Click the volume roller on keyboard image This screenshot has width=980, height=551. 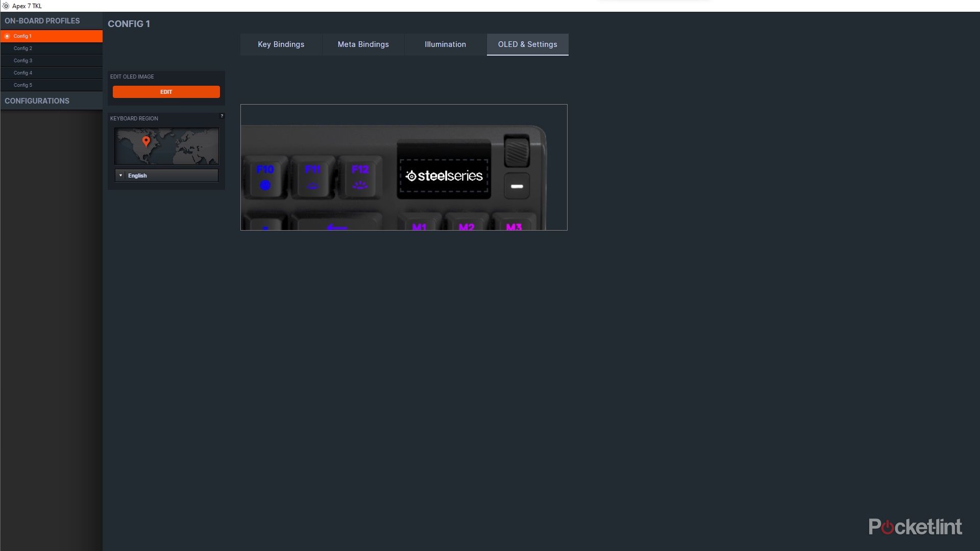point(517,151)
